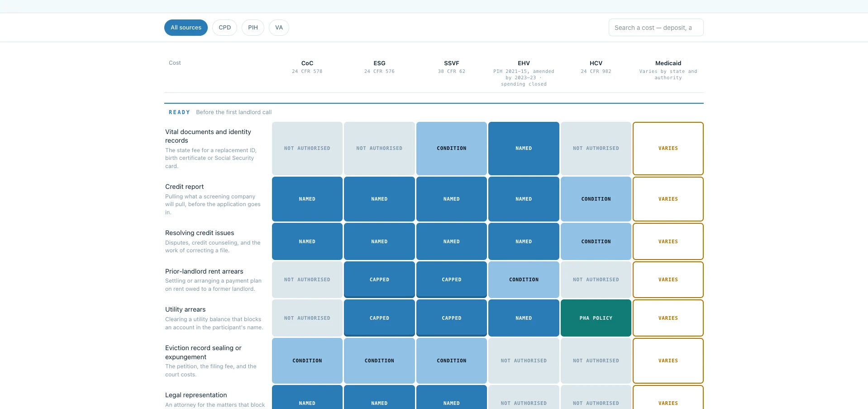Open Utility arrears ESG Capped cell
Viewport: 868px width, 409px height.
click(x=379, y=318)
